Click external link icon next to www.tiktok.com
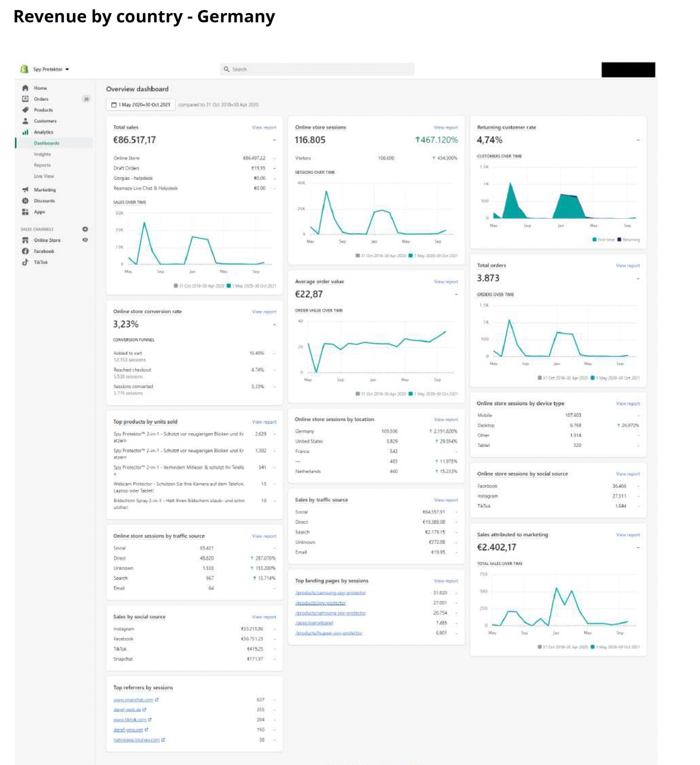 (x=150, y=720)
